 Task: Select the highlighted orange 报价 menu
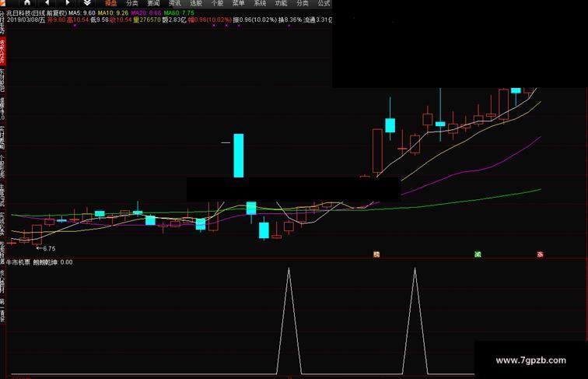110,3
